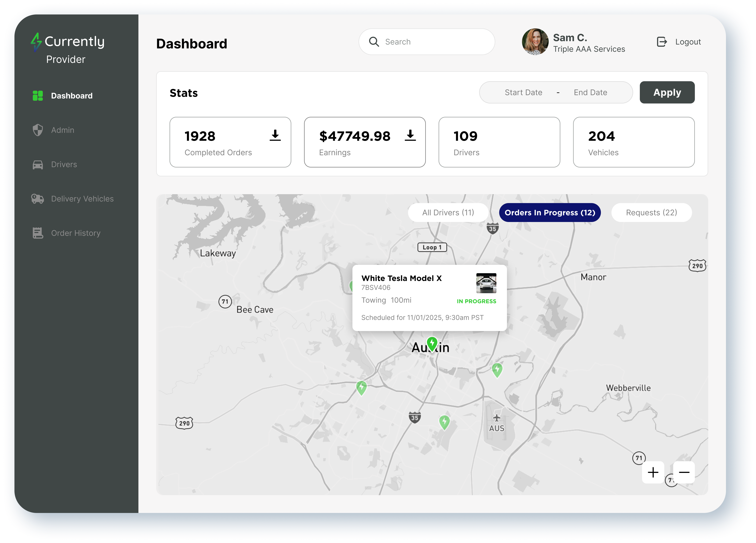Apply the stats date range
756x543 pixels.
(667, 92)
